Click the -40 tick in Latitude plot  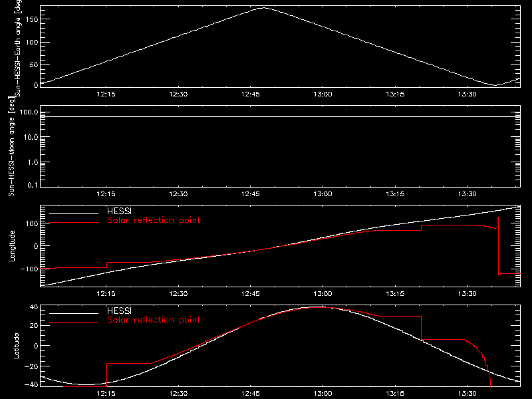pos(31,385)
